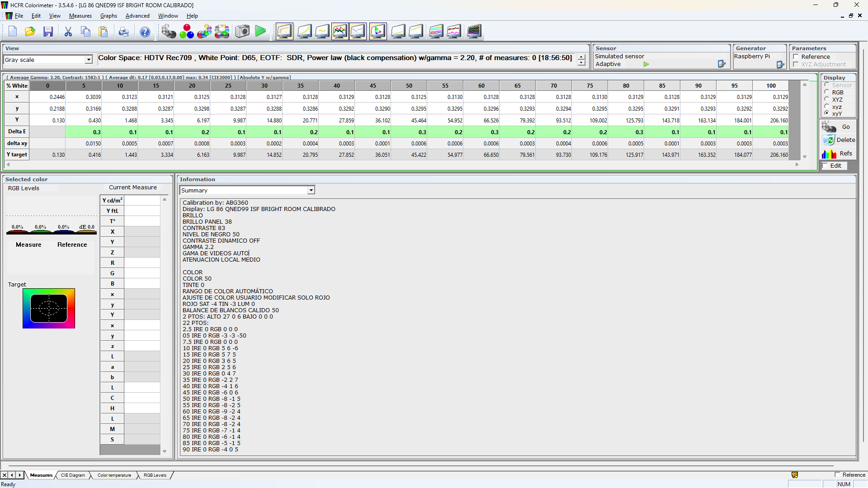This screenshot has width=868, height=488.
Task: Open the CIE diagram monitor toolbar icon
Action: point(378,32)
